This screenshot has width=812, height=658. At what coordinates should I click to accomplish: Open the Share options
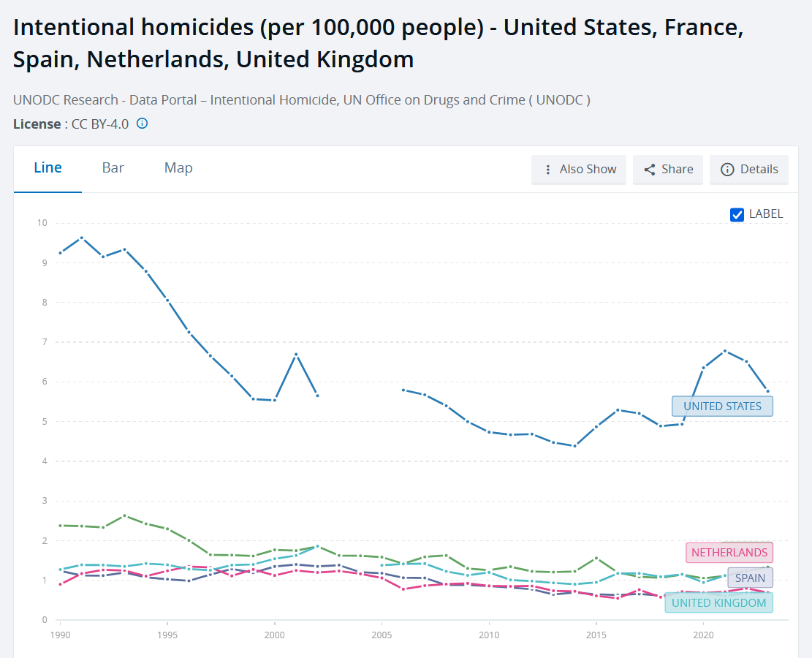[x=668, y=170]
